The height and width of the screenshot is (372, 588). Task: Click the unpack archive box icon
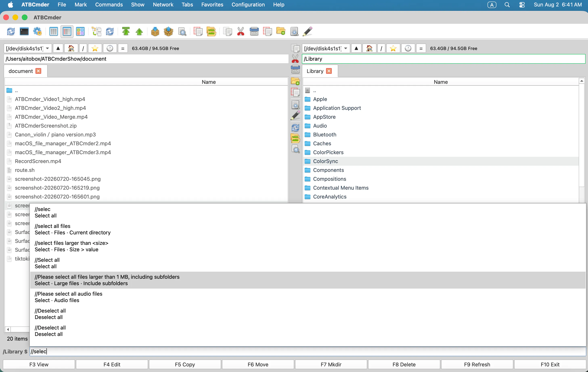coord(168,32)
